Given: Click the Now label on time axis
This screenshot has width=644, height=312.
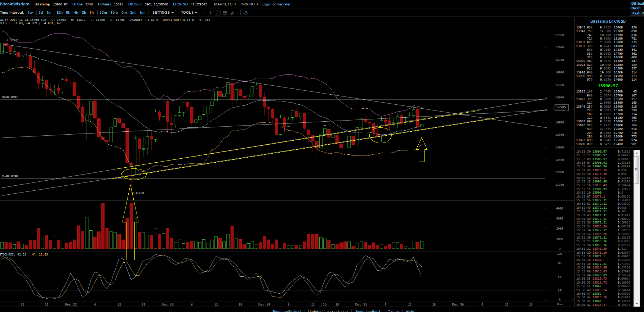Looking at the screenshot, I should pos(559,304).
